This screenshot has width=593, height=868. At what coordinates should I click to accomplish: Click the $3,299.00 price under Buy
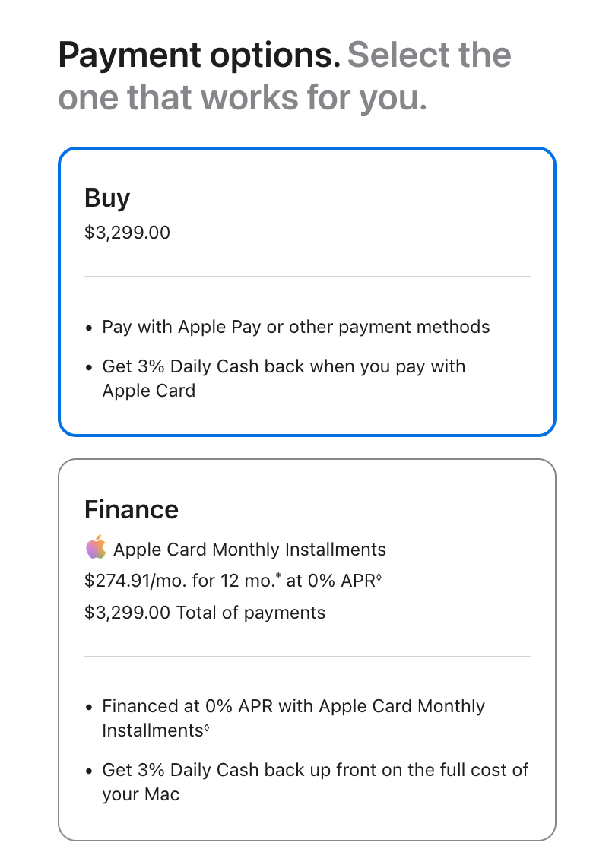[x=127, y=233]
